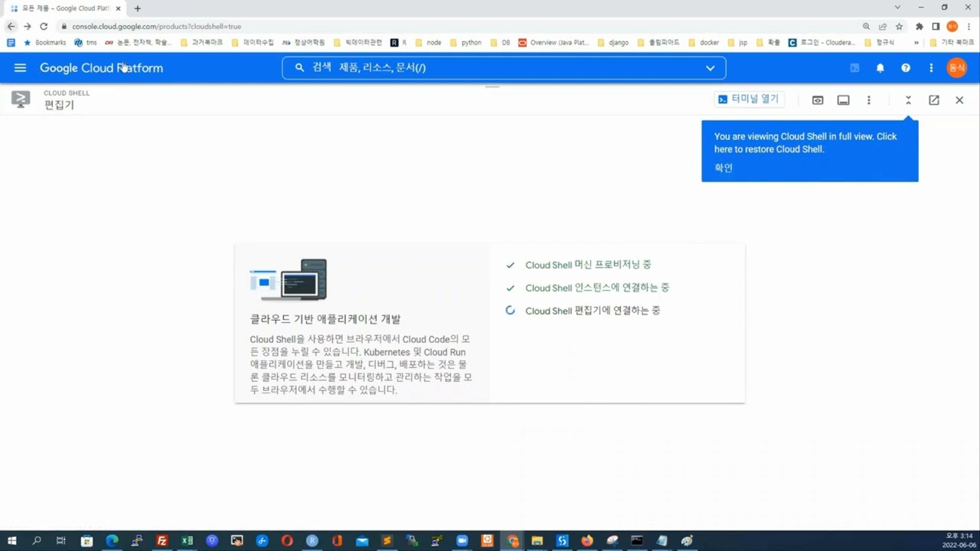Open the help question mark menu

[x=906, y=68]
